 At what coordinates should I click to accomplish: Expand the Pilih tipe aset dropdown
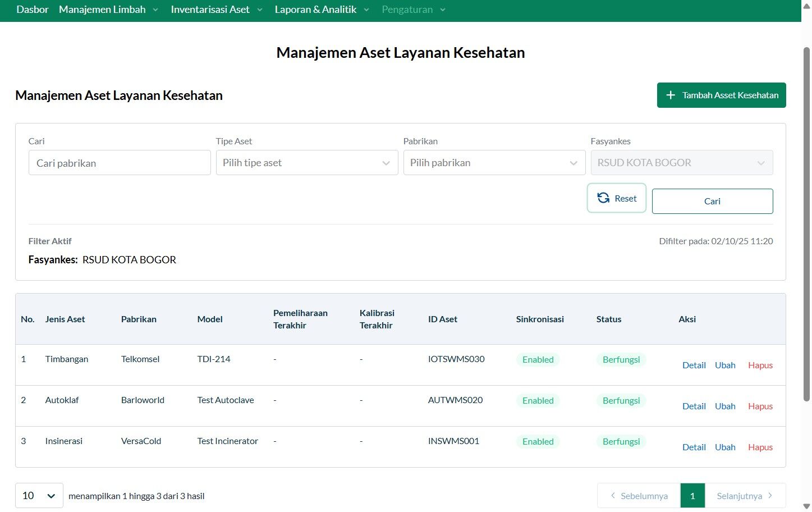(306, 163)
